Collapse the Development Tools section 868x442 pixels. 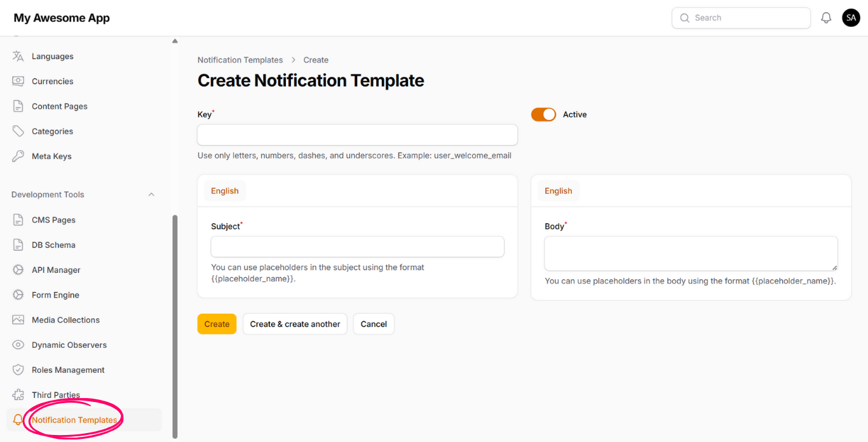coord(151,195)
